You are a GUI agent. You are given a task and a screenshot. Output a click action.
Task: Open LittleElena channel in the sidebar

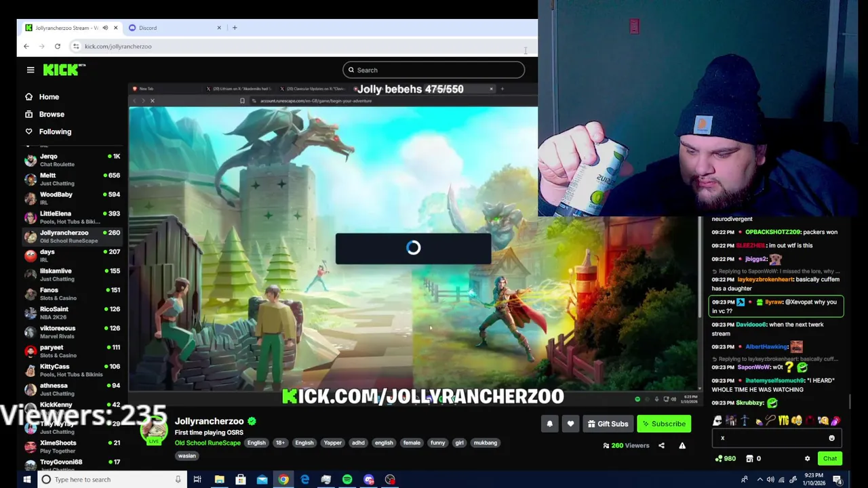(73, 217)
